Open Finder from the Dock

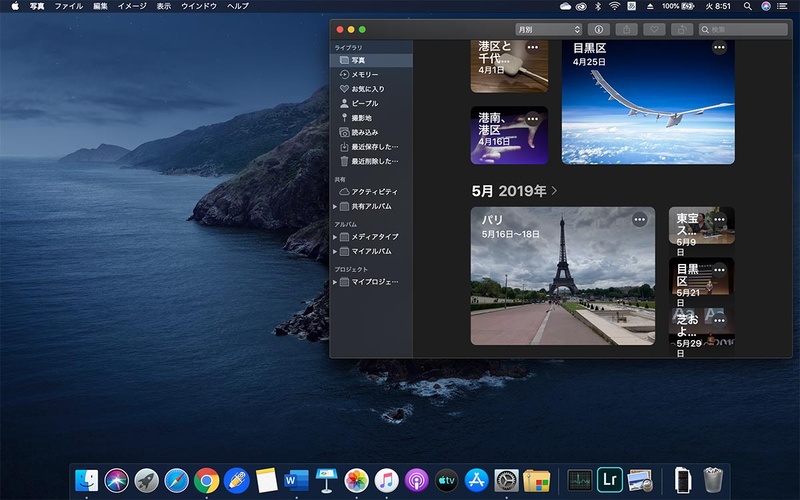(86, 480)
